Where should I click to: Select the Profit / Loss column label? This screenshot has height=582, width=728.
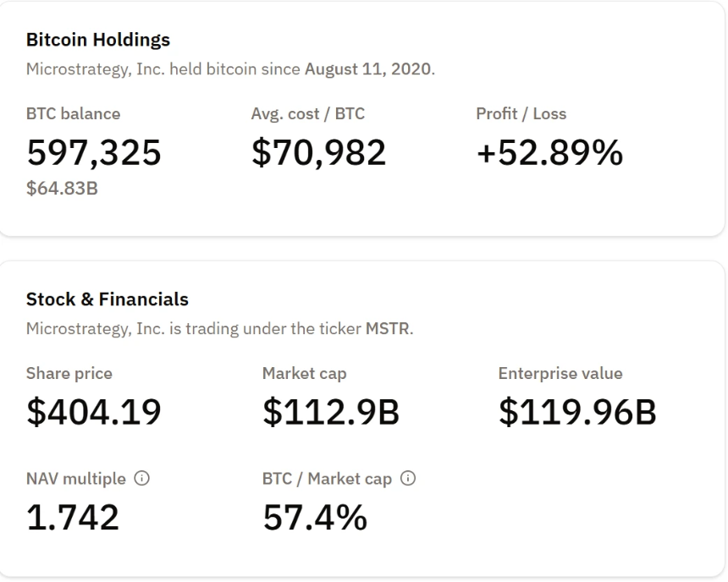pyautogui.click(x=520, y=113)
